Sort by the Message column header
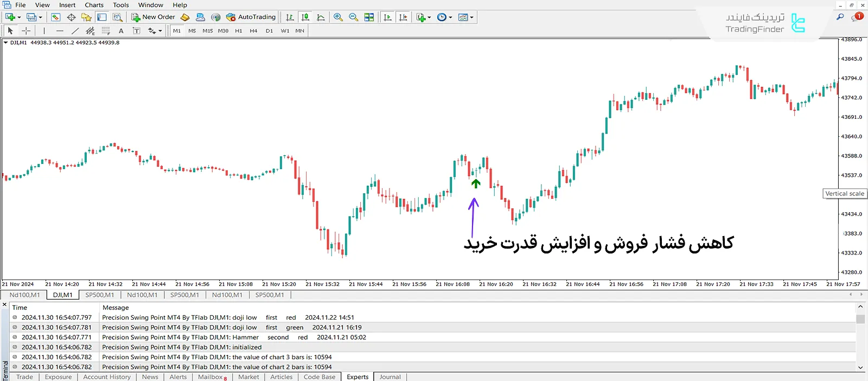The image size is (868, 381). pyautogui.click(x=116, y=307)
